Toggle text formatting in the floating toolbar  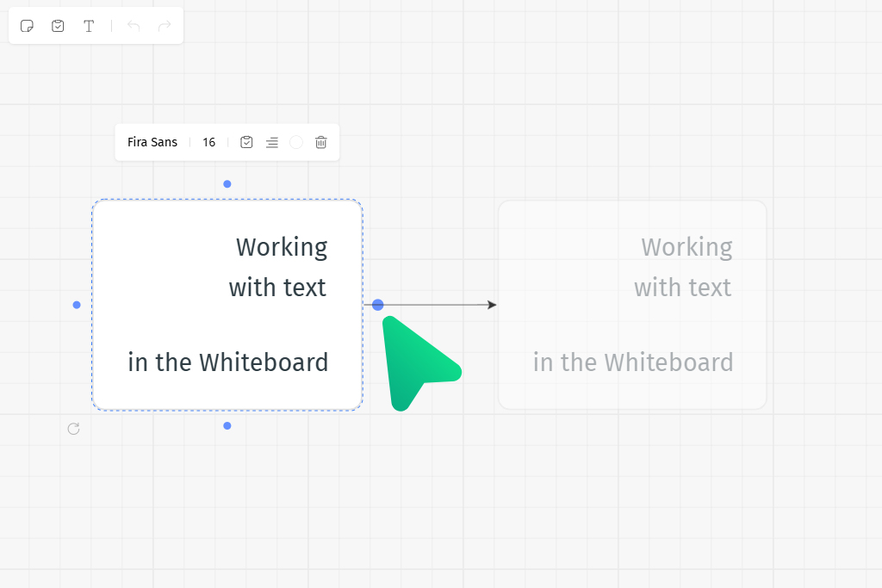pos(272,142)
